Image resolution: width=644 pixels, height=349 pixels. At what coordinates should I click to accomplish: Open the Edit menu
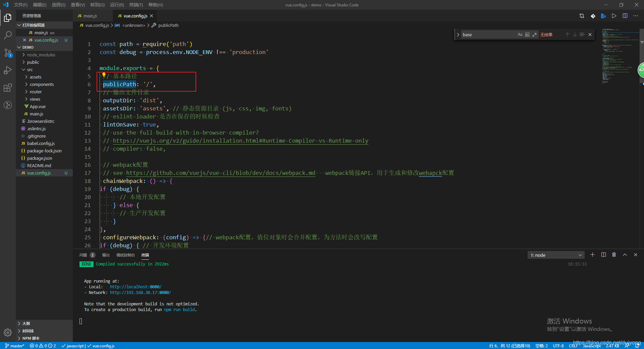40,5
